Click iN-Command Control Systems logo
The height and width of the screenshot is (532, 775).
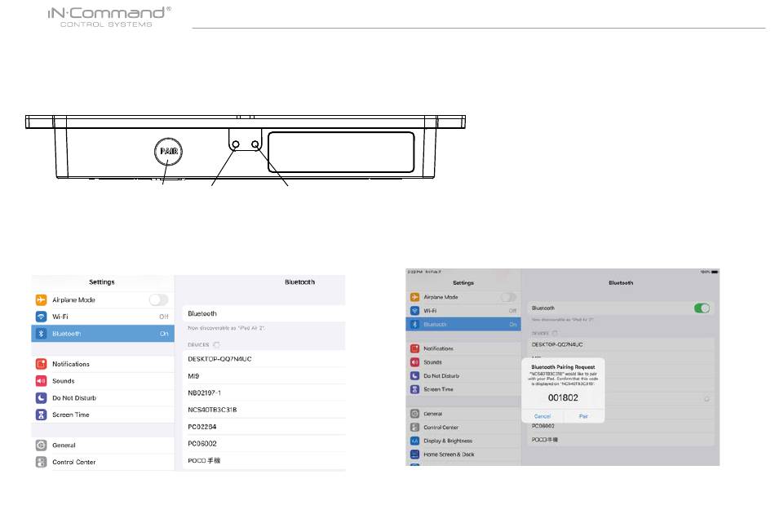click(x=109, y=17)
